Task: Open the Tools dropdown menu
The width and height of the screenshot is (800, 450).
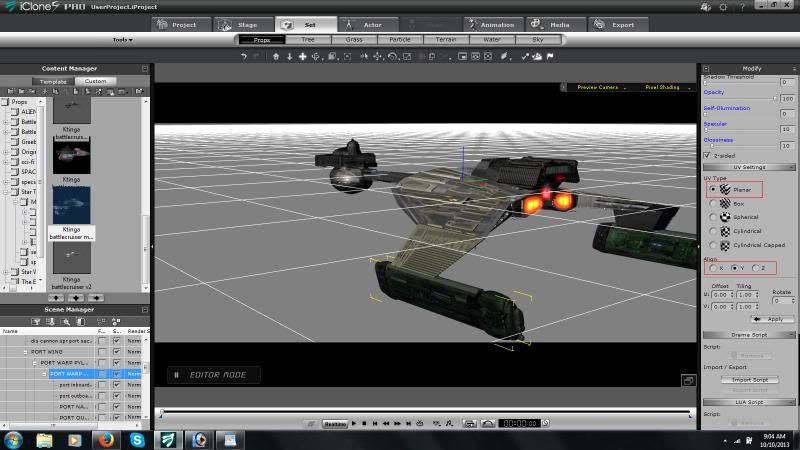Action: (x=122, y=40)
